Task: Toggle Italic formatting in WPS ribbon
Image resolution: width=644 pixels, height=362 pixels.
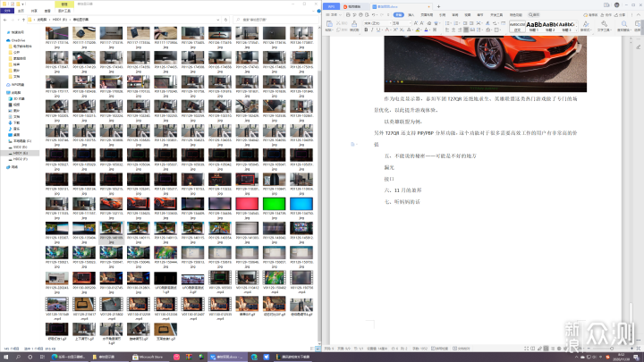Action: (x=372, y=30)
